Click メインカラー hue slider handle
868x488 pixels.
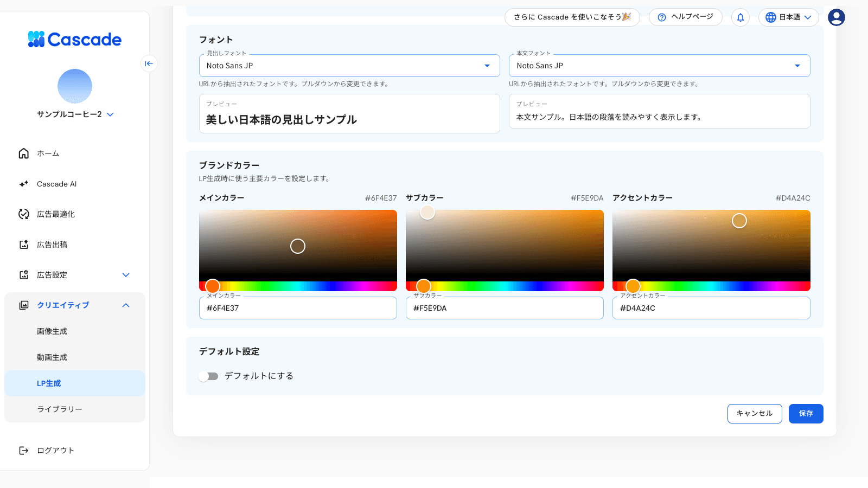(x=213, y=286)
